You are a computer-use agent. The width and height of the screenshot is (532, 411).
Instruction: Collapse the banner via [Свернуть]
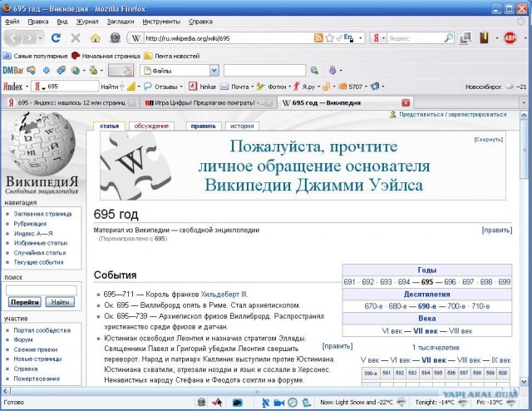pyautogui.click(x=488, y=140)
